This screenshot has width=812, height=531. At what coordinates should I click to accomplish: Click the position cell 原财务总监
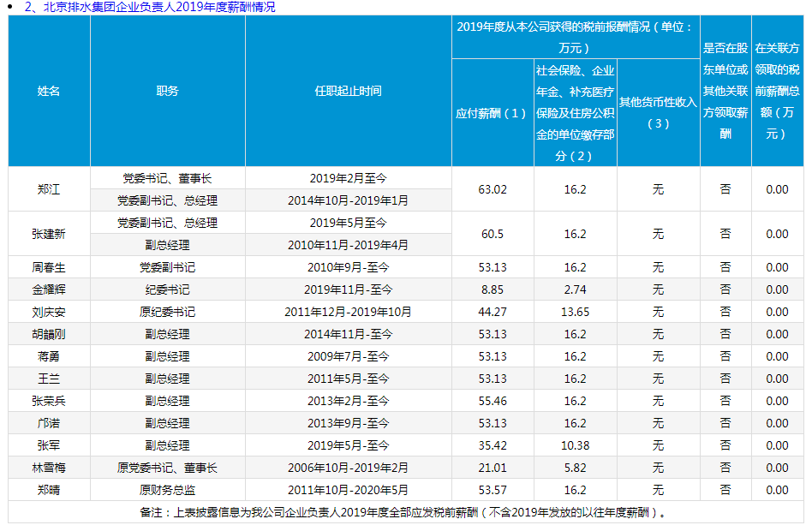tap(167, 491)
